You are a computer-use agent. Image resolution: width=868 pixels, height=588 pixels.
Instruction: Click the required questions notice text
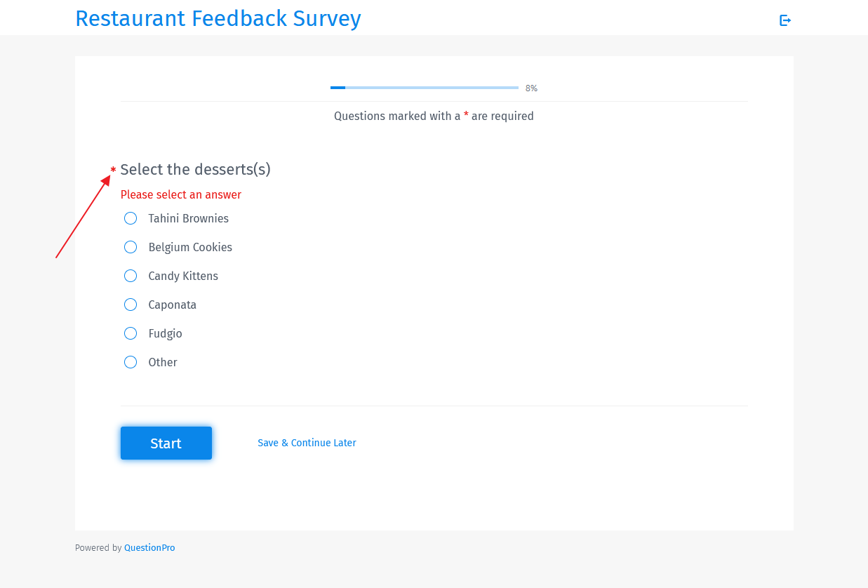tap(434, 116)
